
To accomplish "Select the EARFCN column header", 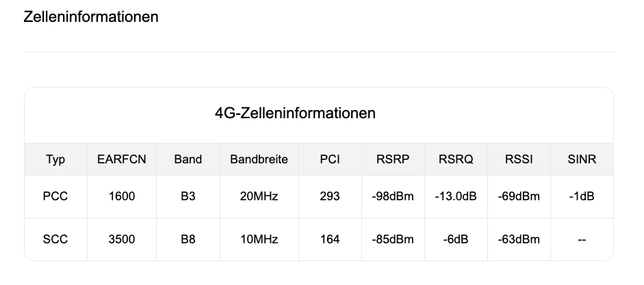I will click(122, 159).
